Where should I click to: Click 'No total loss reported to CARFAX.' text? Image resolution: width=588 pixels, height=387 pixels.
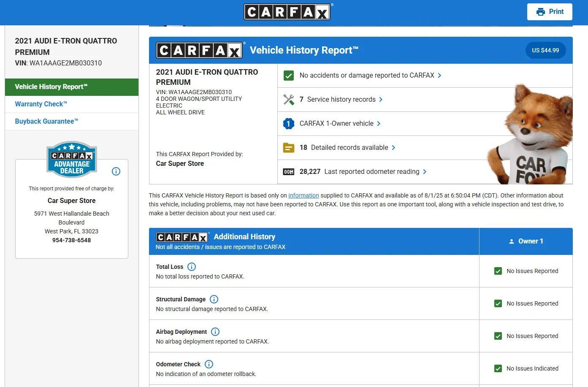click(200, 276)
